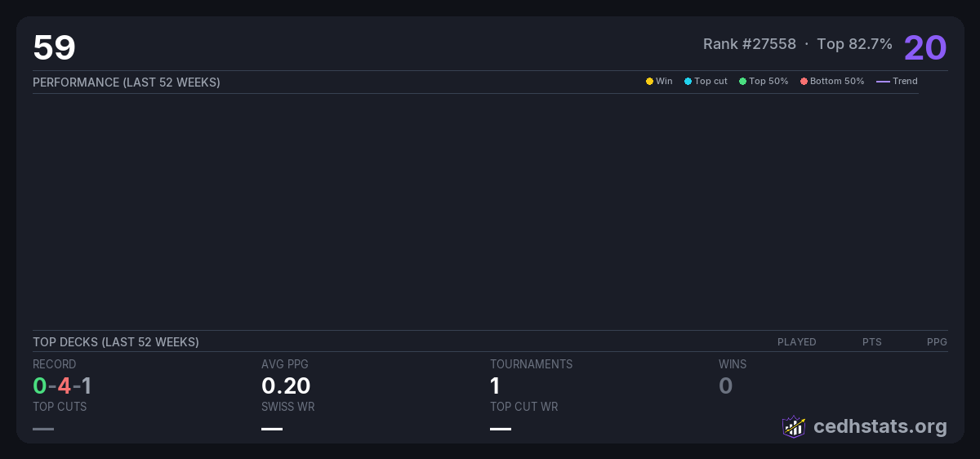Click the cyan Top cut legend dot
The image size is (980, 459).
[x=688, y=82]
